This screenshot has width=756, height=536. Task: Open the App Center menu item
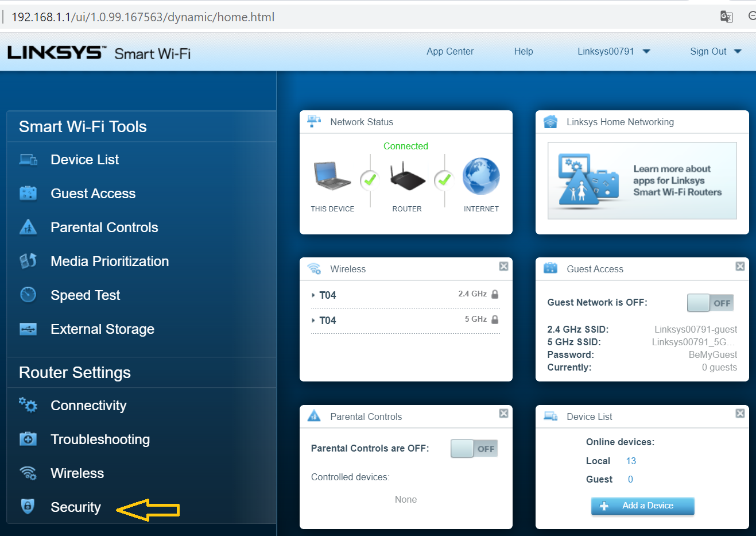point(450,52)
